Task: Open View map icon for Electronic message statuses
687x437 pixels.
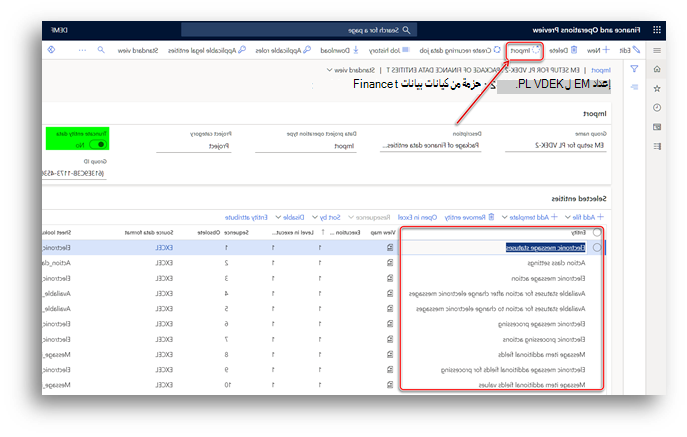Action: point(390,248)
